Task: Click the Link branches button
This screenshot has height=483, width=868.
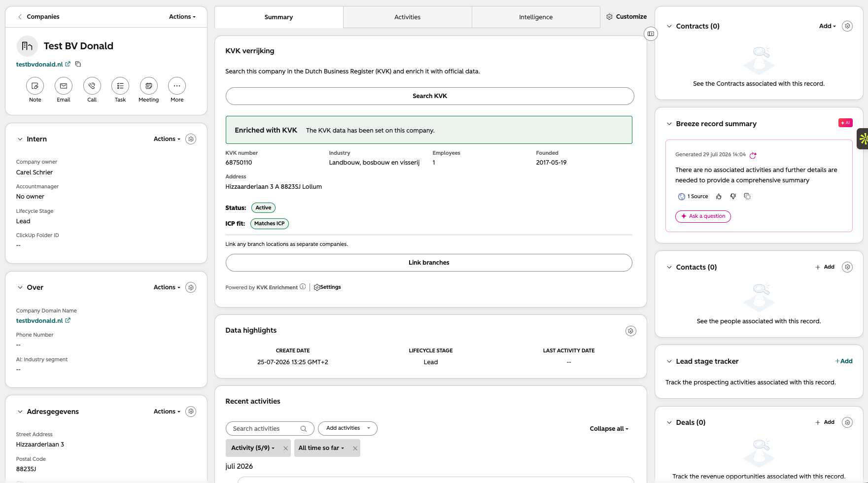Action: [429, 263]
